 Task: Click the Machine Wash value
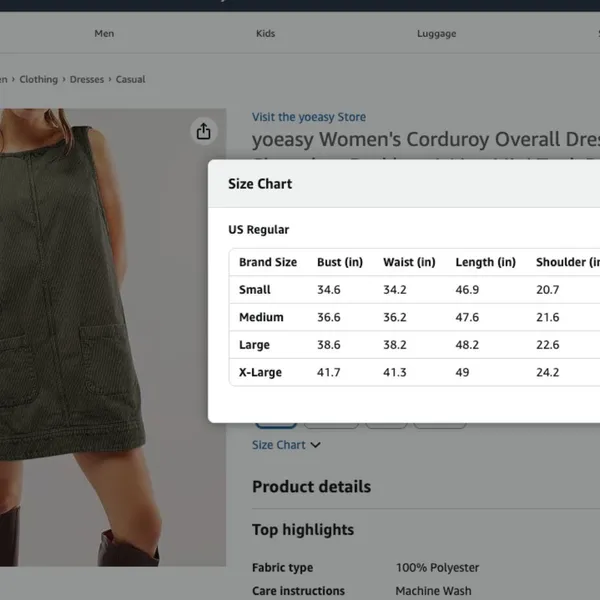tap(434, 591)
